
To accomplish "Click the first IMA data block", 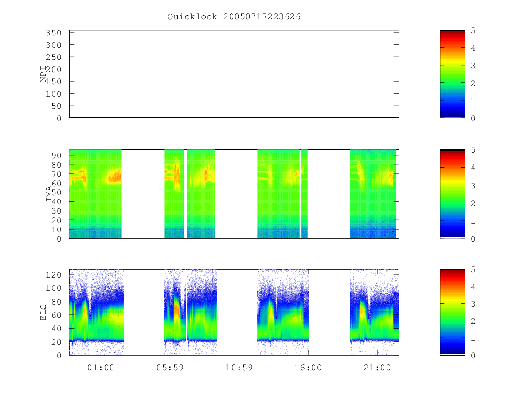I will (x=95, y=194).
